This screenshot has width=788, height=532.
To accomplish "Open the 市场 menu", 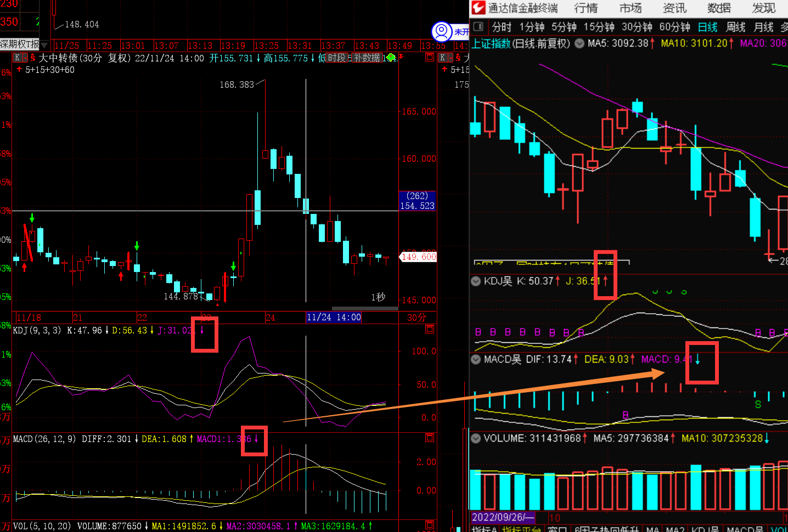I will click(x=631, y=8).
